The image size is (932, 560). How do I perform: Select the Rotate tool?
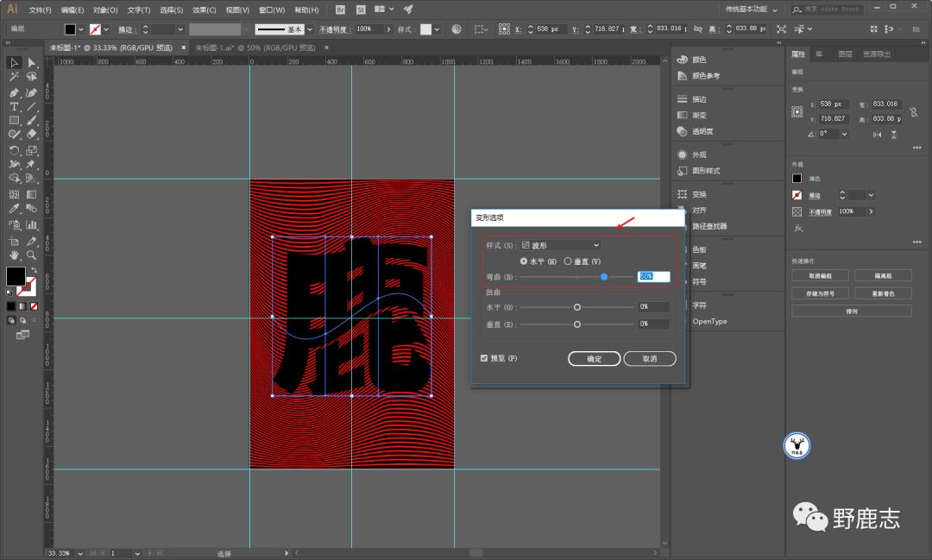pyautogui.click(x=14, y=150)
